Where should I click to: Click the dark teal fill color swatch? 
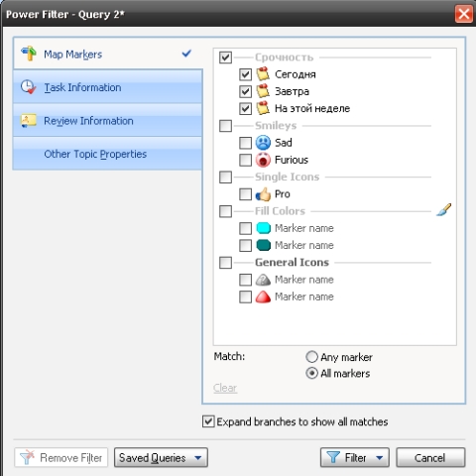tap(264, 245)
